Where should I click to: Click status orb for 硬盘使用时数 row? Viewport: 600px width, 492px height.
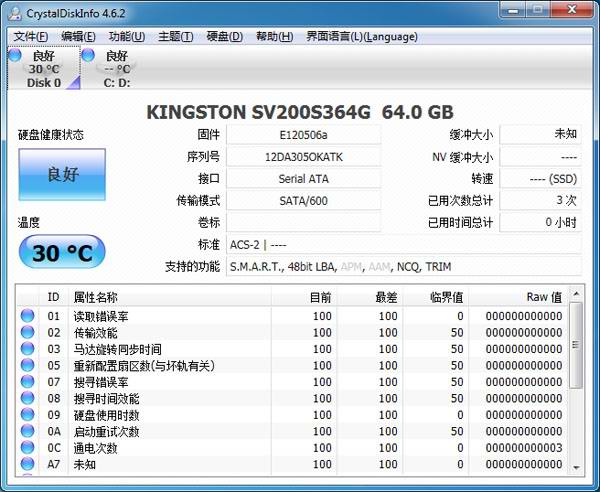pos(27,415)
